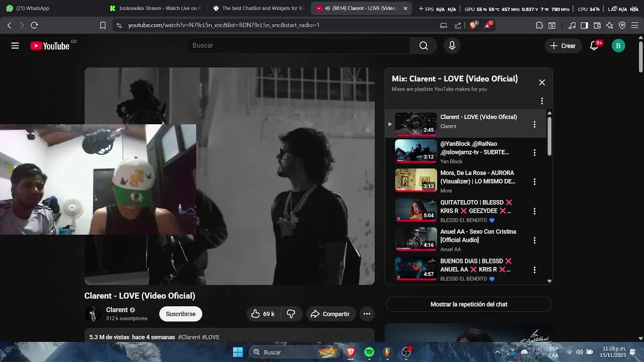
Task: Open options for Sexo Con Cristina item
Action: click(534, 240)
